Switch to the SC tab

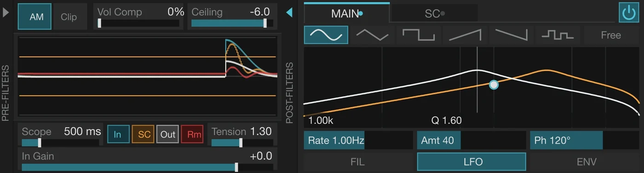(434, 14)
